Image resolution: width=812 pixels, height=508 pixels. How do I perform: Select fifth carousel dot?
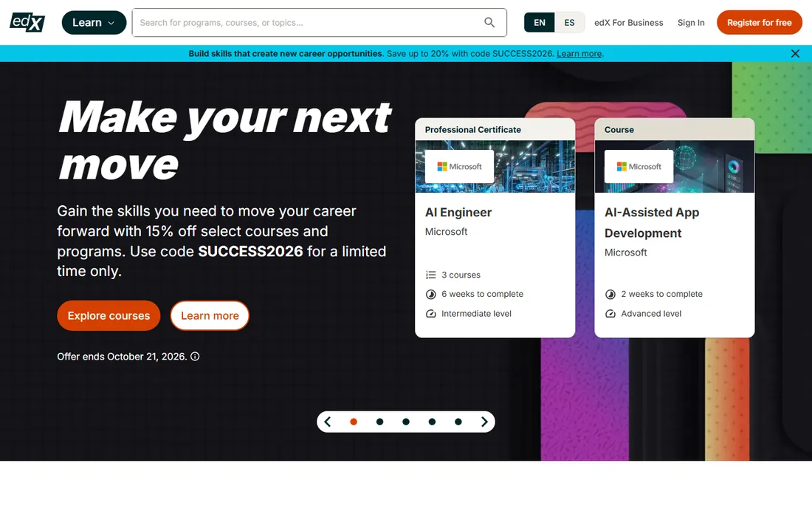(458, 422)
